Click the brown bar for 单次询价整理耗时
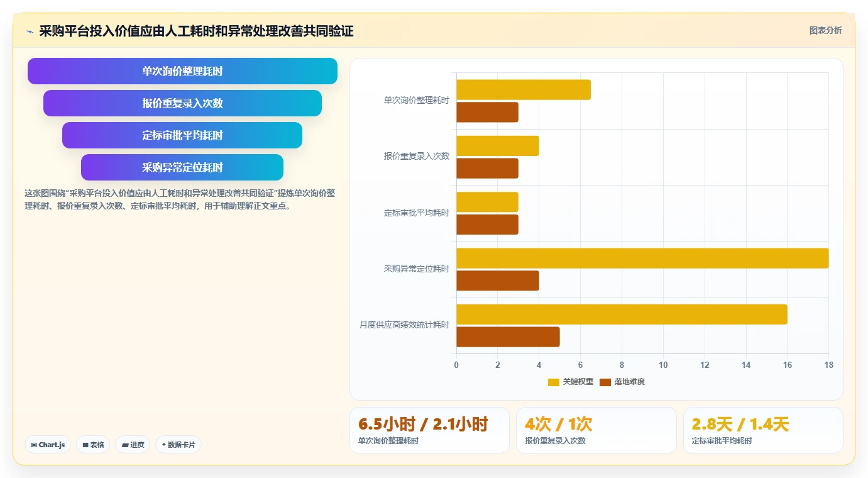The height and width of the screenshot is (478, 868). 487,113
